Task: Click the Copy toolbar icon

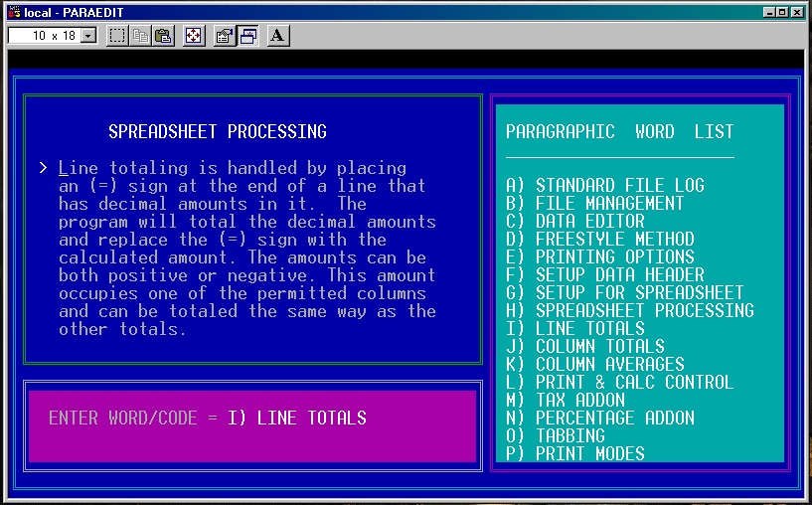Action: (140, 36)
